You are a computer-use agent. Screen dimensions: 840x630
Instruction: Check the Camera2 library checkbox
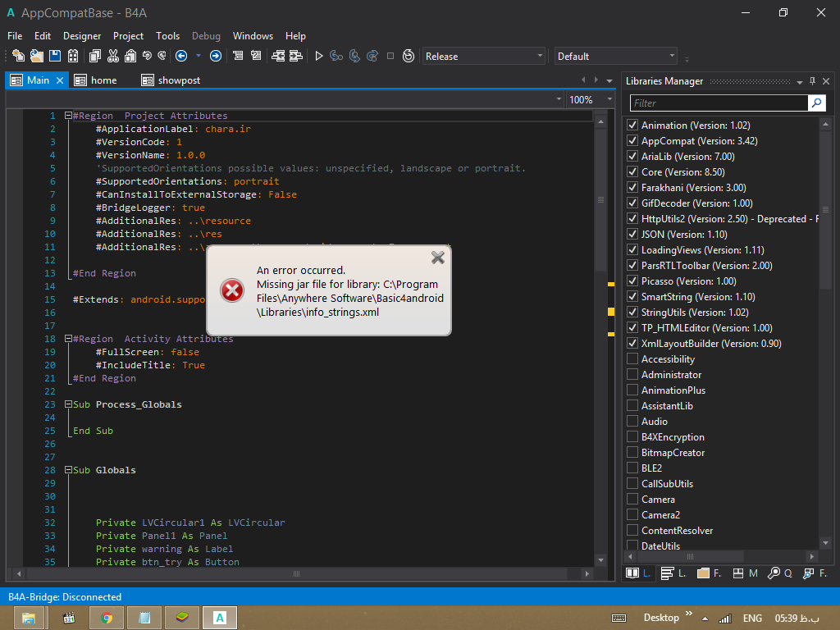[x=632, y=515]
